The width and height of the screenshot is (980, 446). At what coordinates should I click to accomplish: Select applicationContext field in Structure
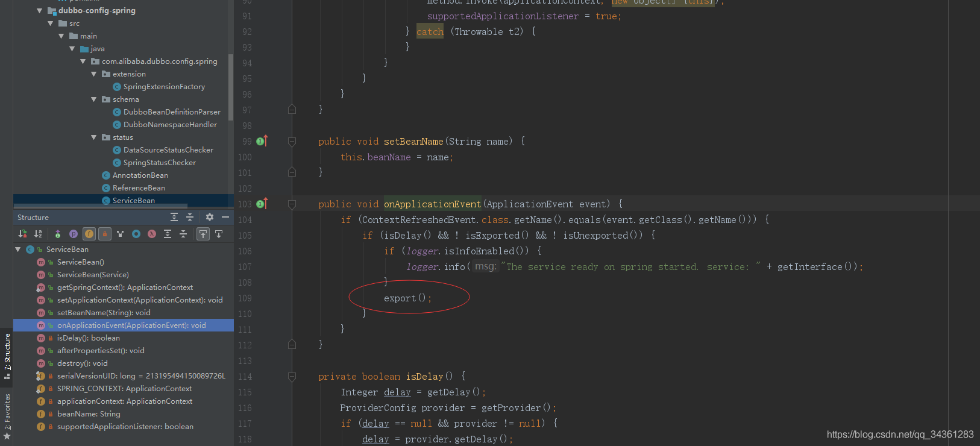[x=125, y=401]
